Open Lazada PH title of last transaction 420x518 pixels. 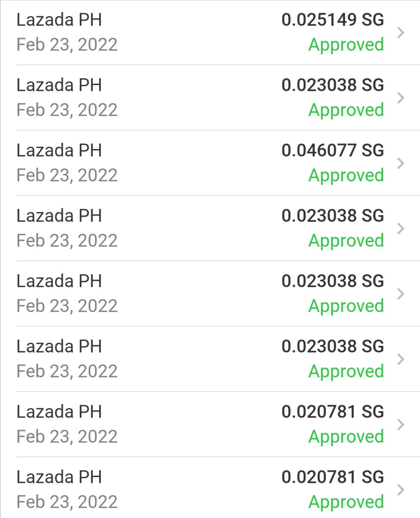click(59, 477)
